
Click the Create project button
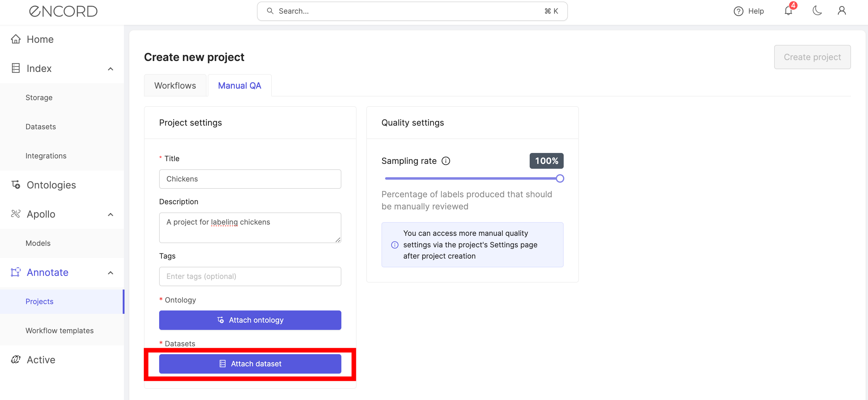[x=812, y=57]
